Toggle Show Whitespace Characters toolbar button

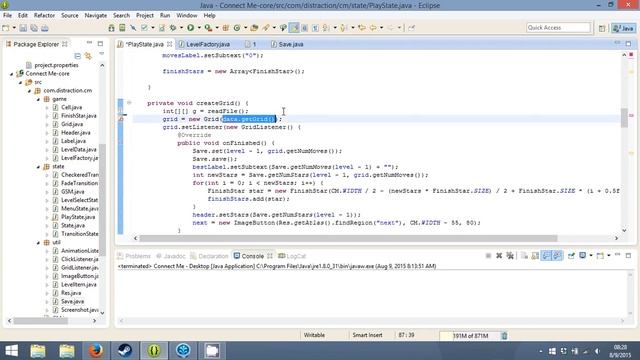pyautogui.click(x=315, y=28)
